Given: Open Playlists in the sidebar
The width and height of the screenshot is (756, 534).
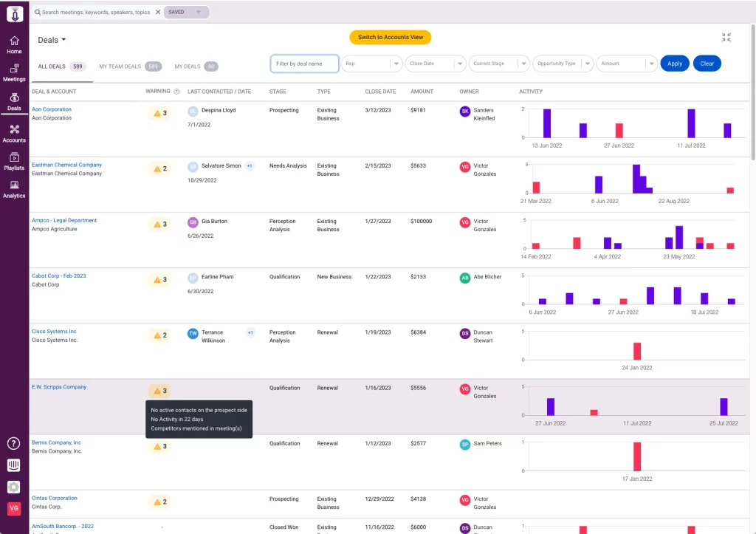Looking at the screenshot, I should point(14,162).
